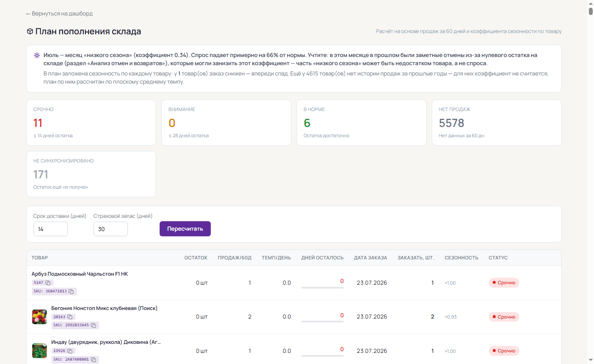
Task: Copy article code 19926
Action: point(70,351)
